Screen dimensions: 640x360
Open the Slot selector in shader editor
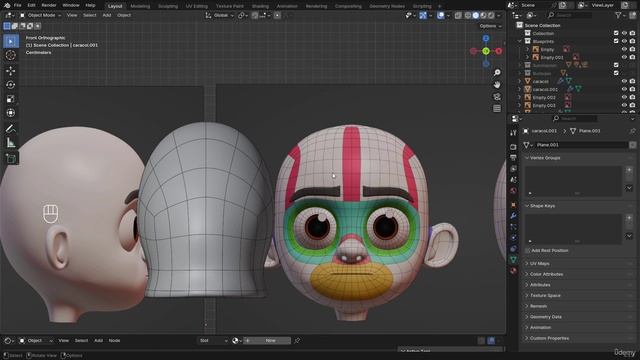[213, 340]
